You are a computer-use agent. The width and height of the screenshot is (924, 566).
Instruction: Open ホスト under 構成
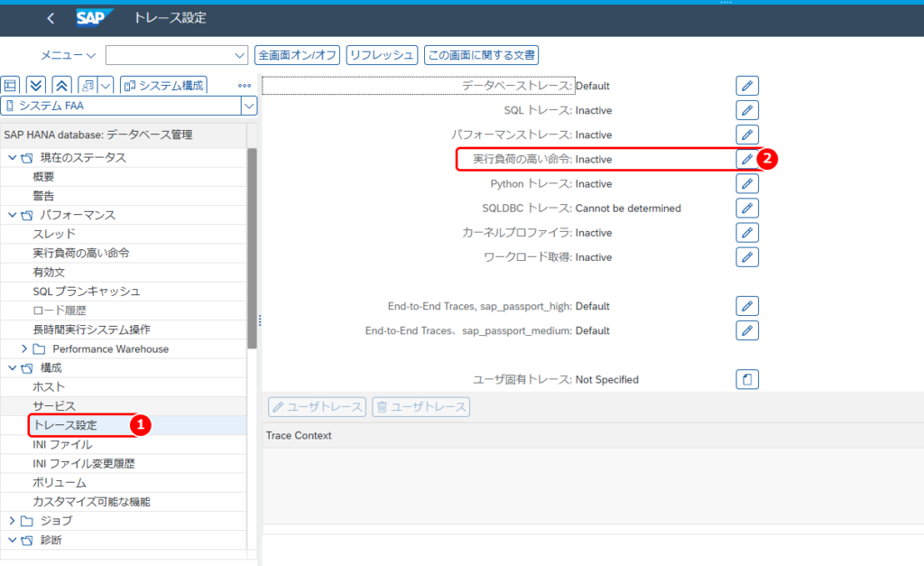tap(49, 387)
